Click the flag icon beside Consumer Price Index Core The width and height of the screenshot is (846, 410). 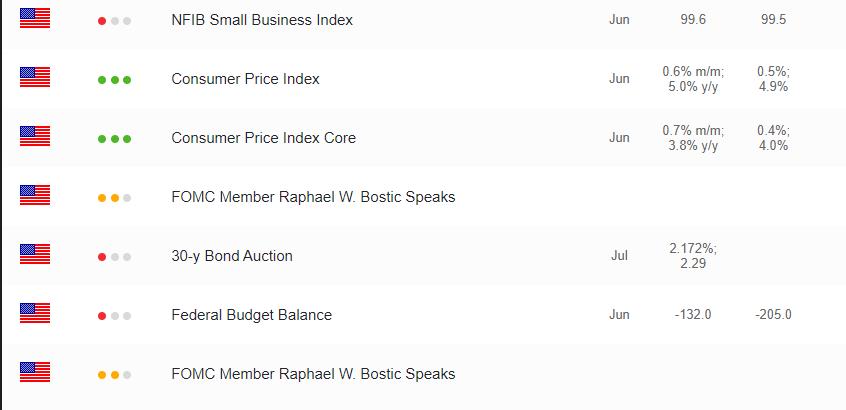35,136
